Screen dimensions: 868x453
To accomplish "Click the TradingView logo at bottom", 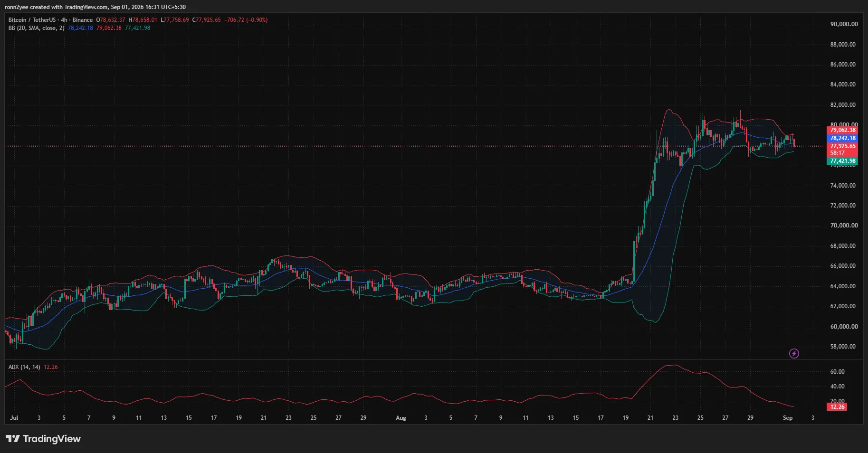I will pos(43,439).
